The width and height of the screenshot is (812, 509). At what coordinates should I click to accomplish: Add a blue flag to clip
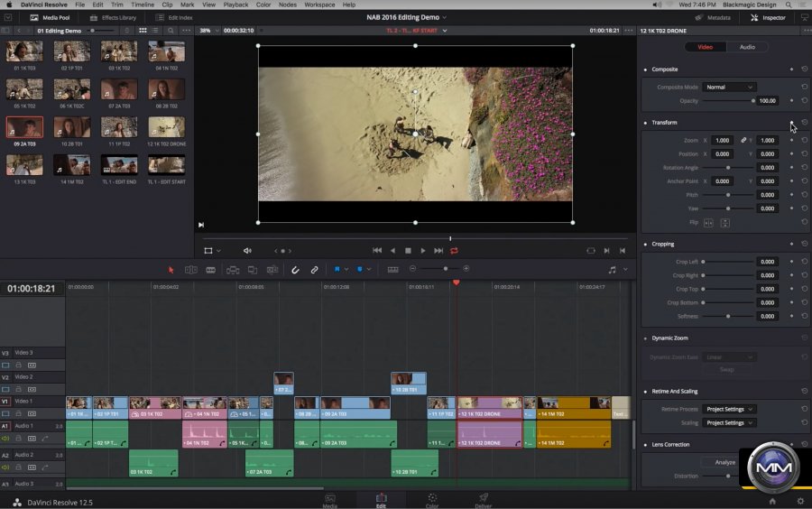(337, 269)
